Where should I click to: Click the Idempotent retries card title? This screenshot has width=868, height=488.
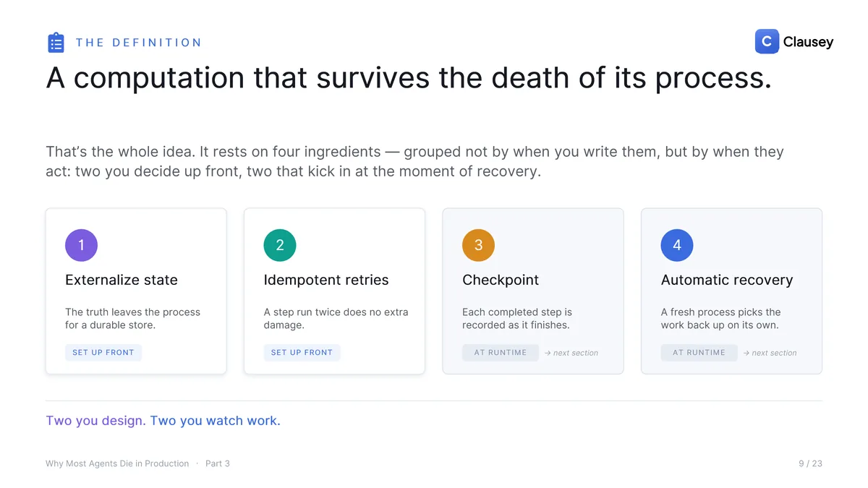pyautogui.click(x=326, y=280)
